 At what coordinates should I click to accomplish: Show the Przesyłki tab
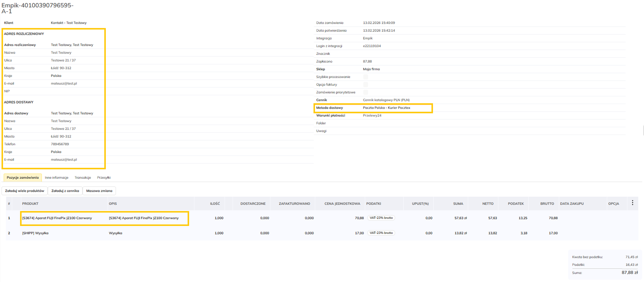click(104, 178)
